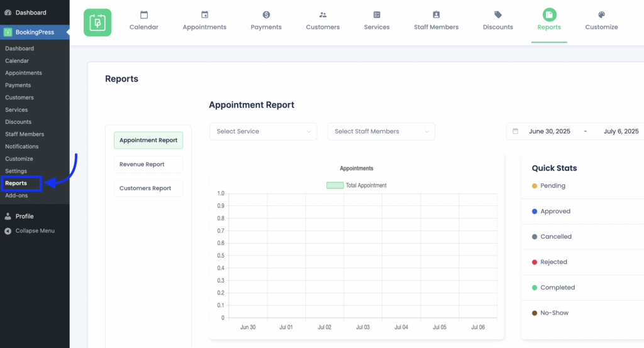The height and width of the screenshot is (348, 644).
Task: Open Discounts via the tag icon
Action: (x=497, y=14)
